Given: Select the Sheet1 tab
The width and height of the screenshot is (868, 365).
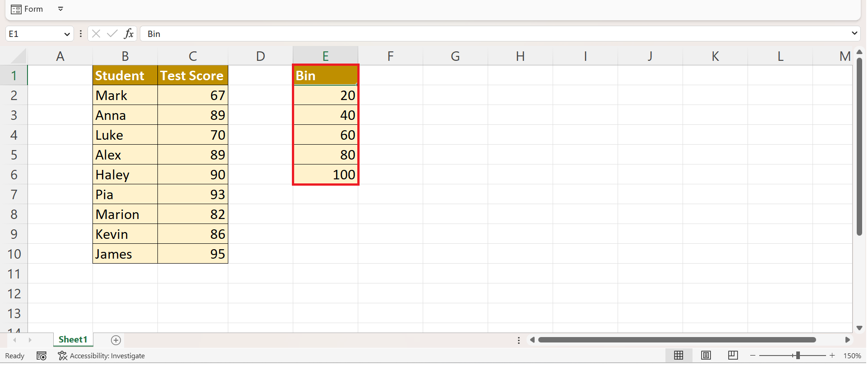Looking at the screenshot, I should pyautogui.click(x=73, y=340).
